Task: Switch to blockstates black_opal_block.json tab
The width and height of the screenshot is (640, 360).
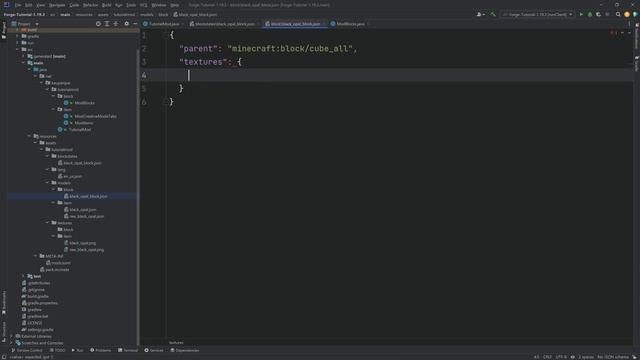Action: tap(224, 24)
